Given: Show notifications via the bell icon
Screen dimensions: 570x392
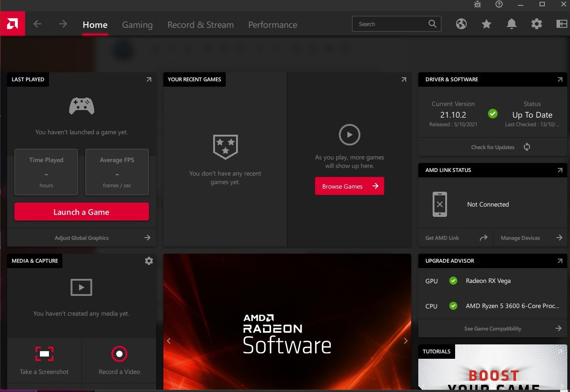Looking at the screenshot, I should [512, 24].
